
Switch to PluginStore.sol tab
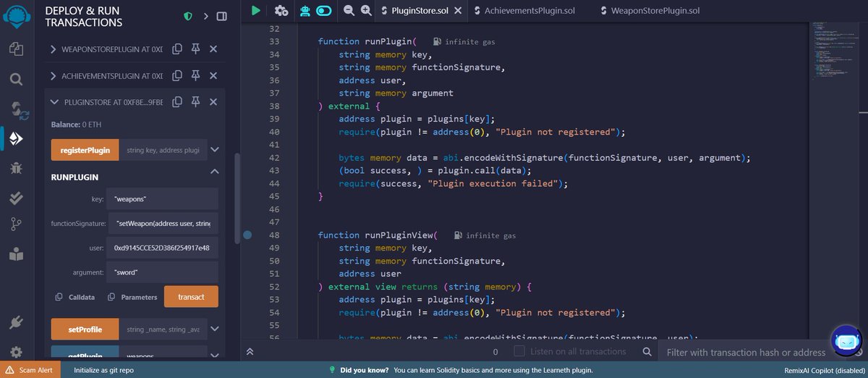click(418, 11)
